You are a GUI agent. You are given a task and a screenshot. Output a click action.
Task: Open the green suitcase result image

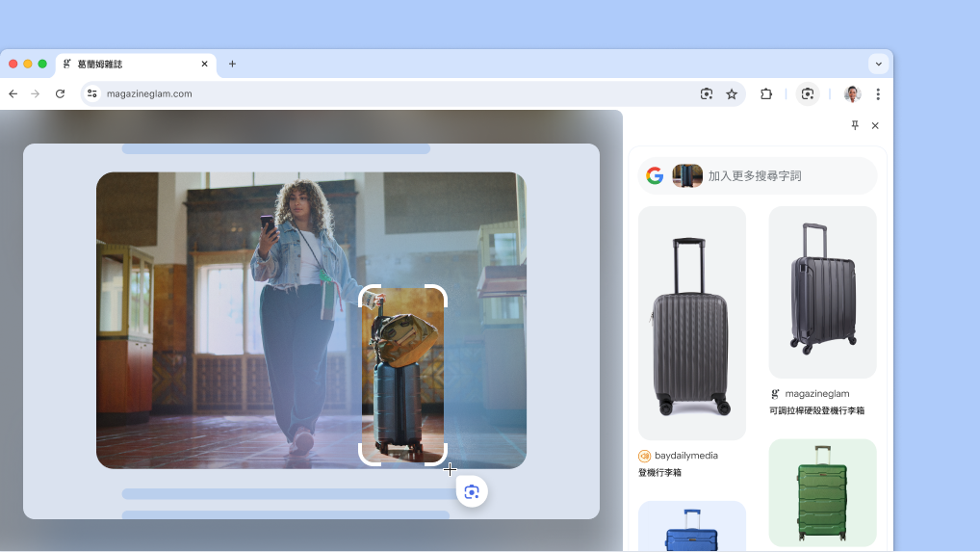pyautogui.click(x=822, y=492)
